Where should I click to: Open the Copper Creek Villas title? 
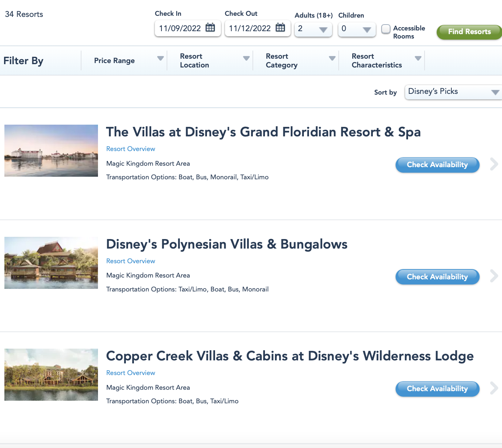pyautogui.click(x=290, y=356)
